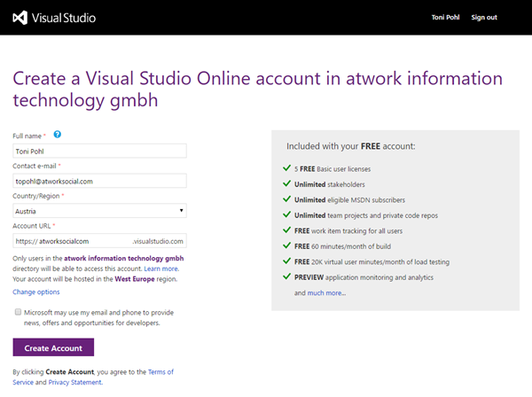The image size is (532, 397).
Task: Click Sign out in the header
Action: tap(484, 17)
